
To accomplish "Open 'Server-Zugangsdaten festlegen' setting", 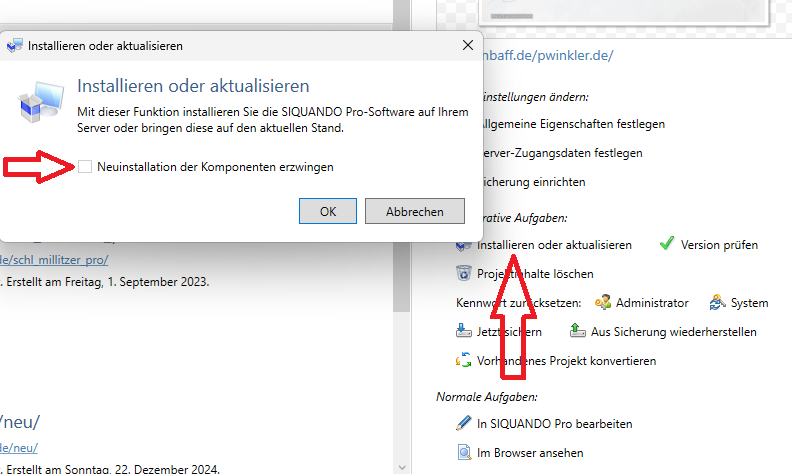I will (x=563, y=153).
